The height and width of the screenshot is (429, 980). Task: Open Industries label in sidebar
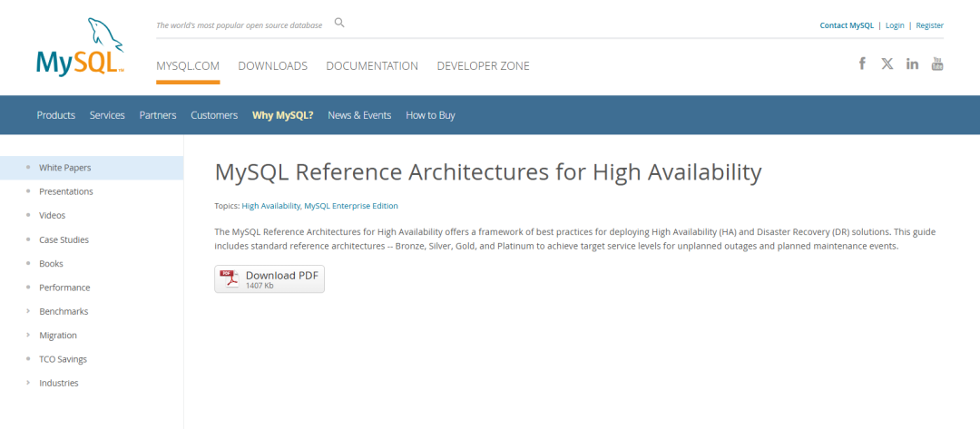click(x=59, y=383)
